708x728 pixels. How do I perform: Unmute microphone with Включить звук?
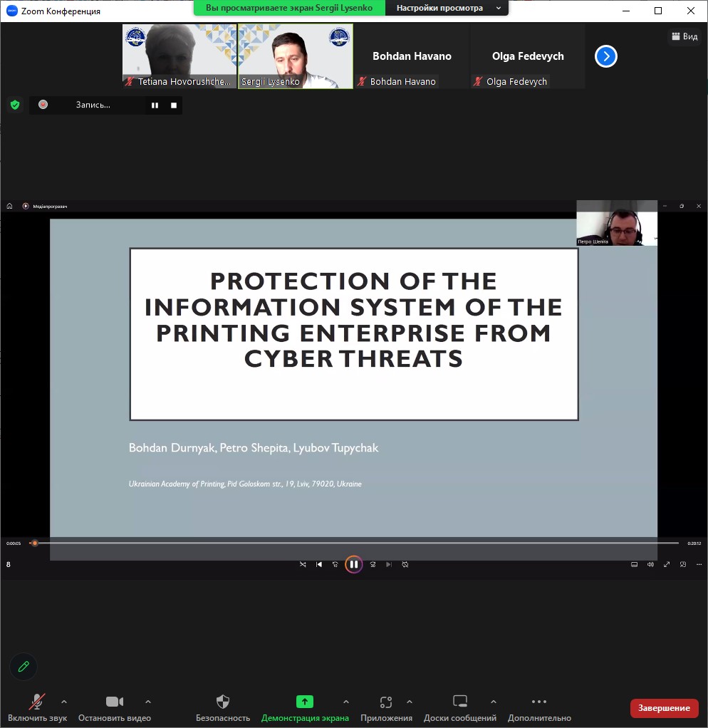(37, 702)
